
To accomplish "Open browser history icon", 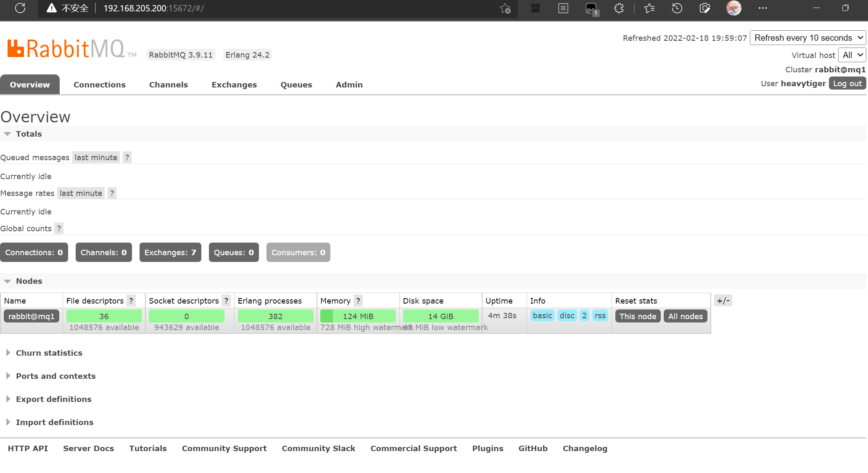I will [677, 8].
